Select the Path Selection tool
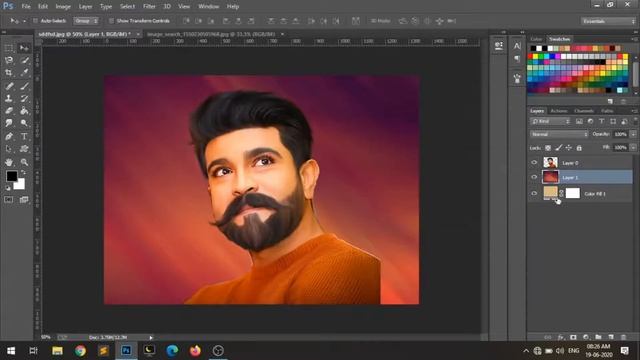640x360 pixels. [x=9, y=149]
